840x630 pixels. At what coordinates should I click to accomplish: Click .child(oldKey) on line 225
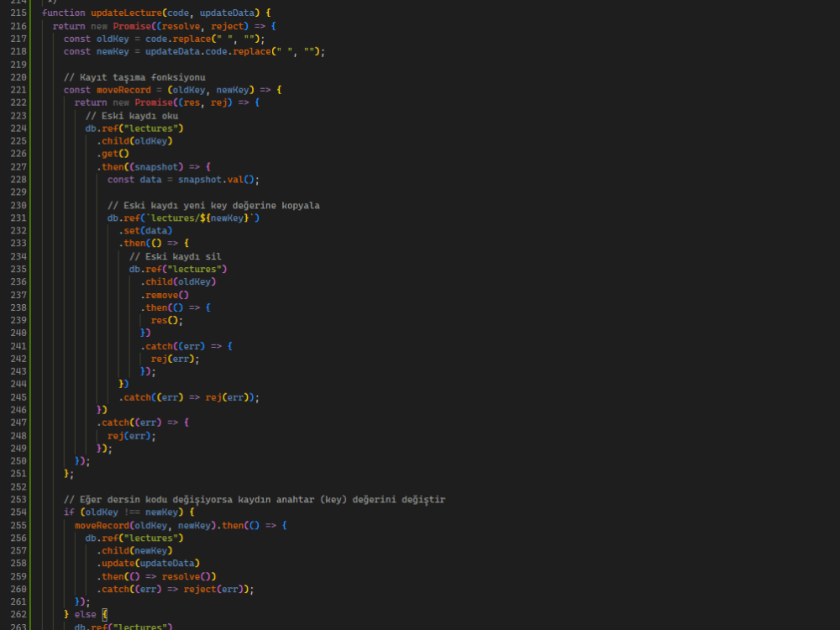click(x=134, y=141)
